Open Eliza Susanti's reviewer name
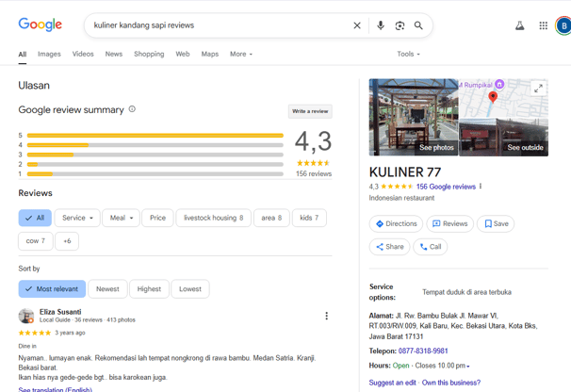 60,312
